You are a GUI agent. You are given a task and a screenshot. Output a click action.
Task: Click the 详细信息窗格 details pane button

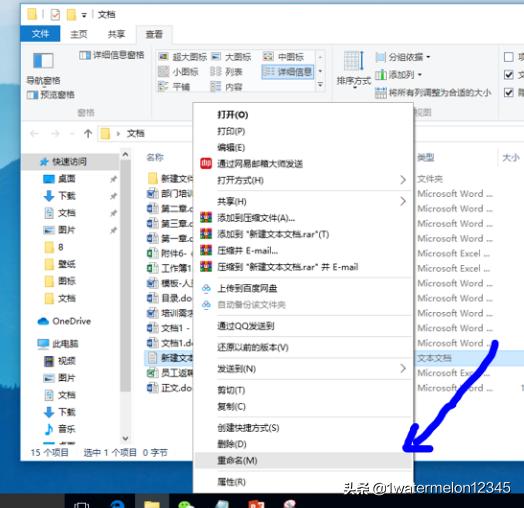[112, 55]
